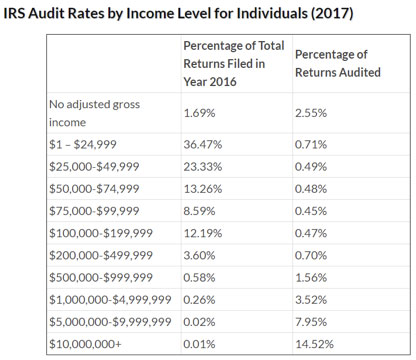Select the 14.52% audited value
Screen dimensions: 416x360
(x=314, y=344)
